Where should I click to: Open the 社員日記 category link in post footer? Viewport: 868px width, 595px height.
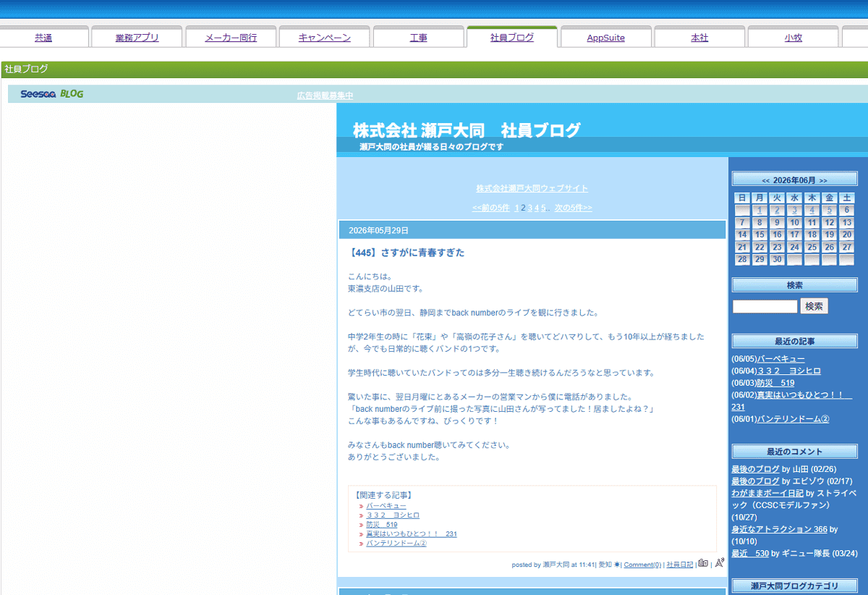[x=679, y=565]
